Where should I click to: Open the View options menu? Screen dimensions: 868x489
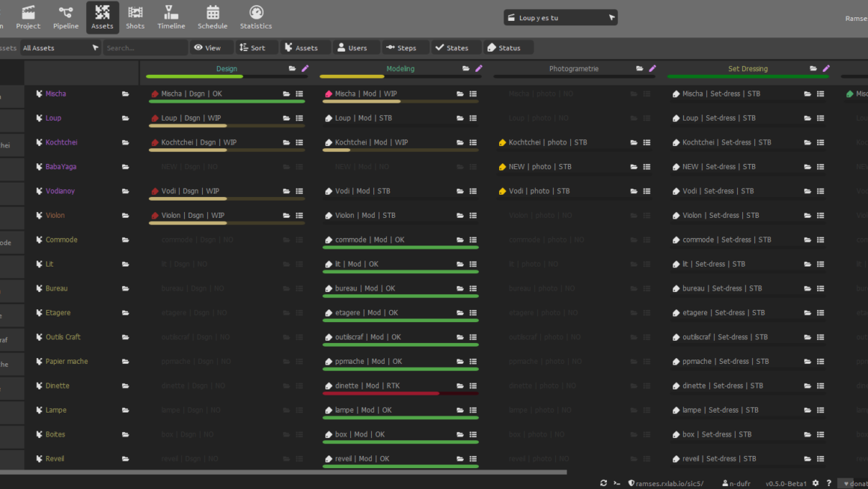click(208, 48)
